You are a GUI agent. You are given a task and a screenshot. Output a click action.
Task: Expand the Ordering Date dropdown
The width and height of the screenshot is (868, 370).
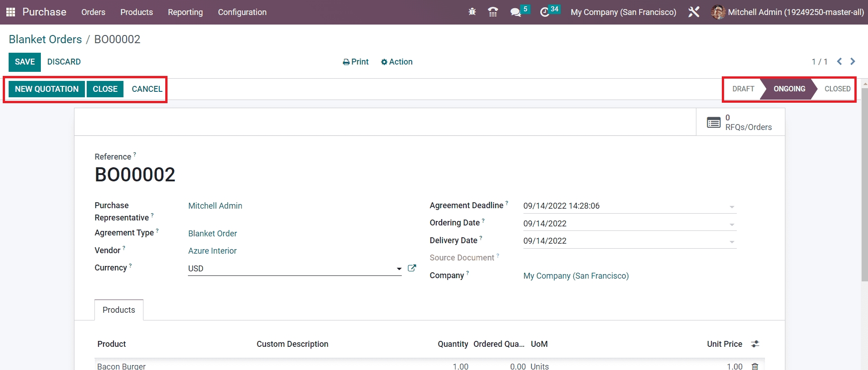tap(731, 224)
